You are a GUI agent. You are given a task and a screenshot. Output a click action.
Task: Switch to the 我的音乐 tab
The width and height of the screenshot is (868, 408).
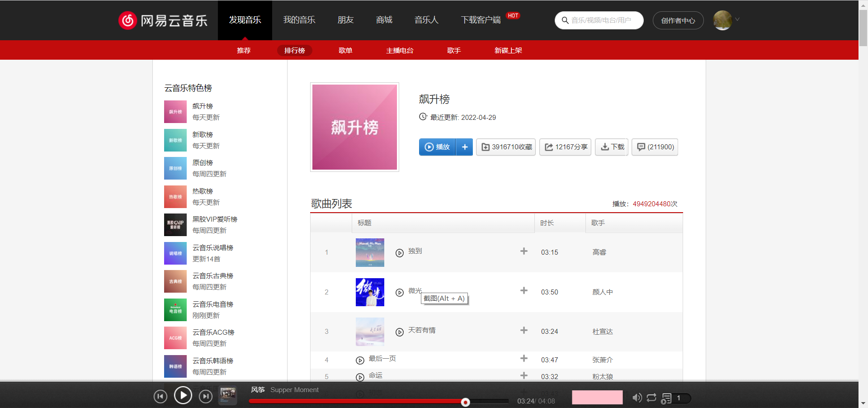(x=299, y=20)
